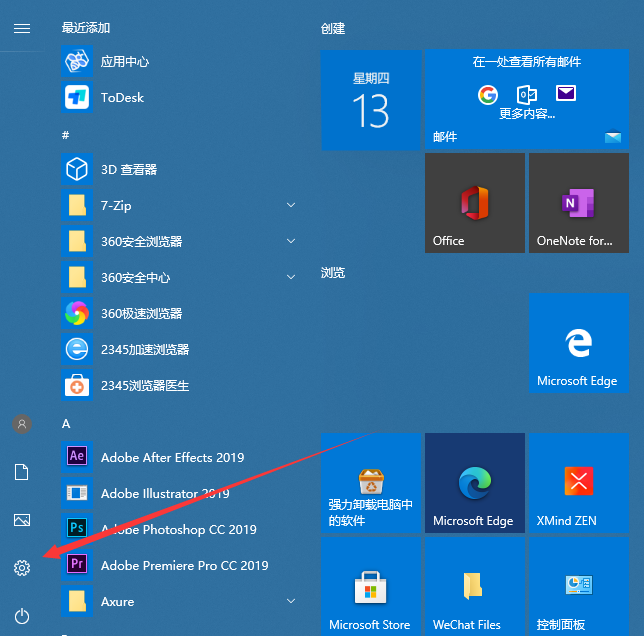
Task: Click the 2345加速浏览器 text
Action: (x=145, y=349)
